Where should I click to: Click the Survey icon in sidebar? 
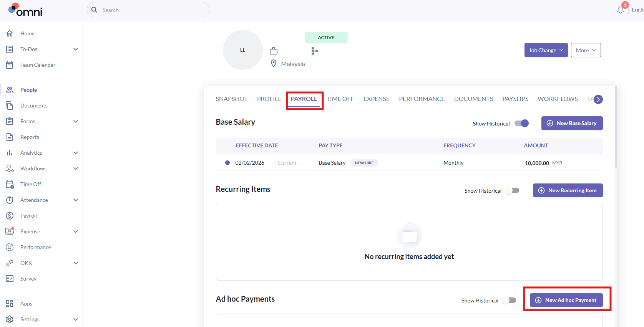point(10,279)
